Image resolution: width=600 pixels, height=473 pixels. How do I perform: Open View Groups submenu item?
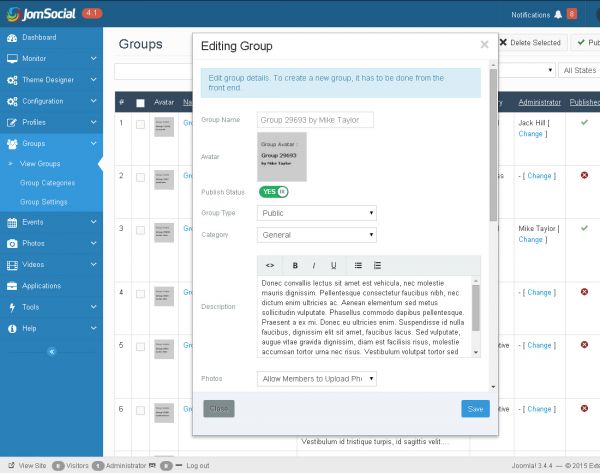coord(40,164)
